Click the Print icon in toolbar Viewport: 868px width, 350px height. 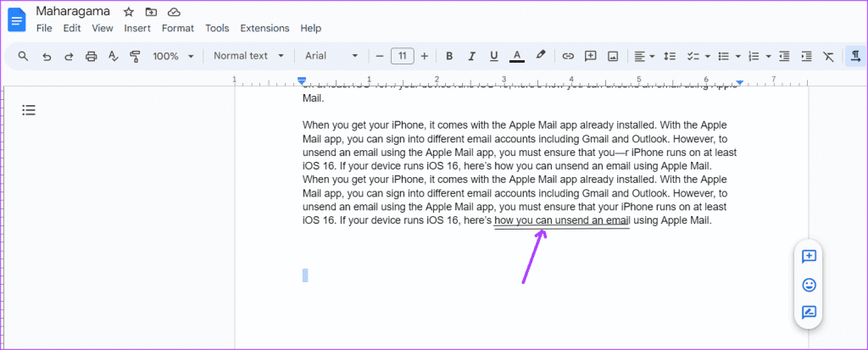[91, 56]
